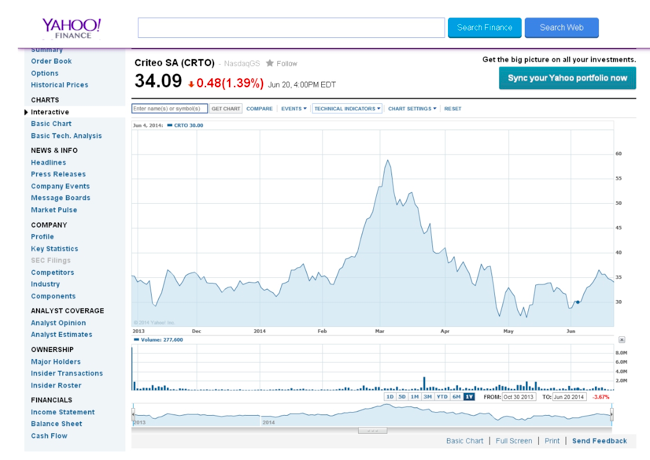This screenshot has width=650, height=460.
Task: Click the Yahoo Finance logo
Action: (71, 28)
